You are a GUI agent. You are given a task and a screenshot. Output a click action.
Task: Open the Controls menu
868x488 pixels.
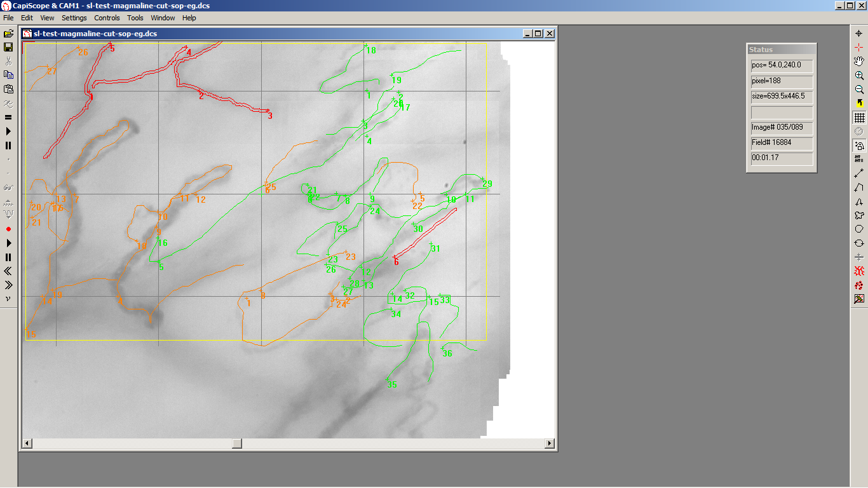click(x=107, y=18)
